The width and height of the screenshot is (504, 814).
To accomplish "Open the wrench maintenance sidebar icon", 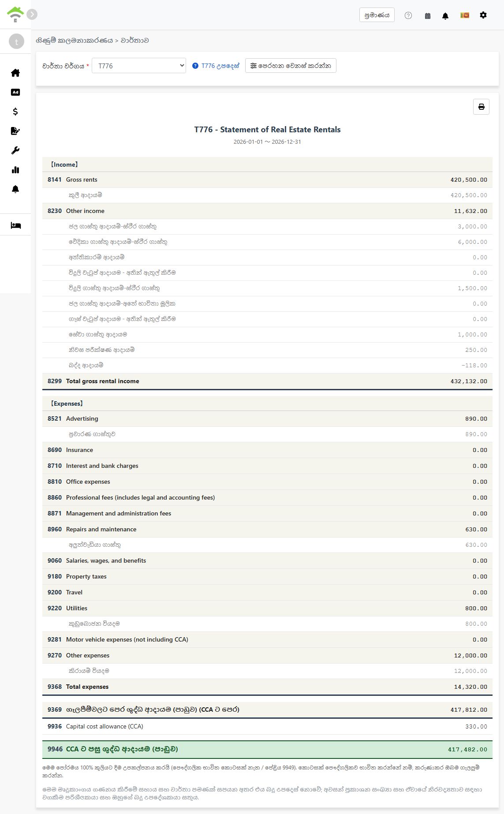I will (x=15, y=150).
